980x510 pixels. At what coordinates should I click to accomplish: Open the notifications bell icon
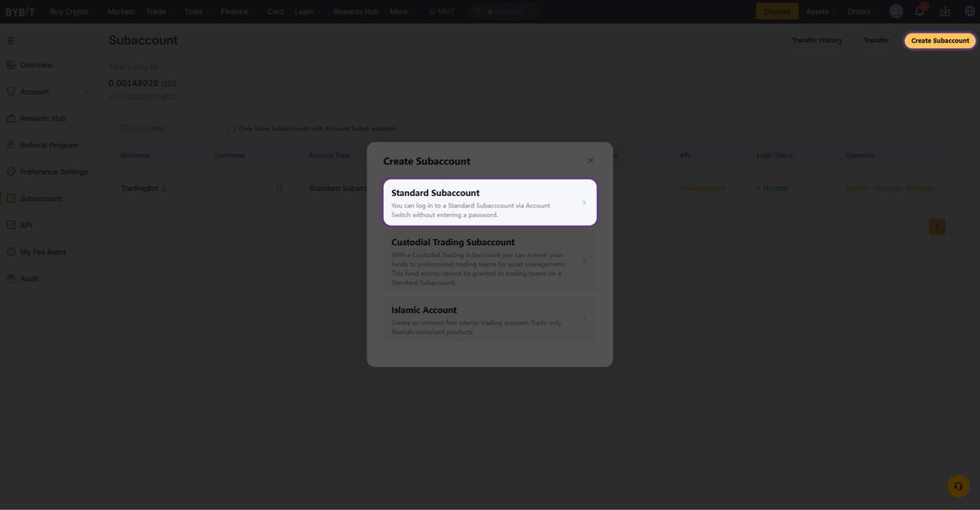920,11
